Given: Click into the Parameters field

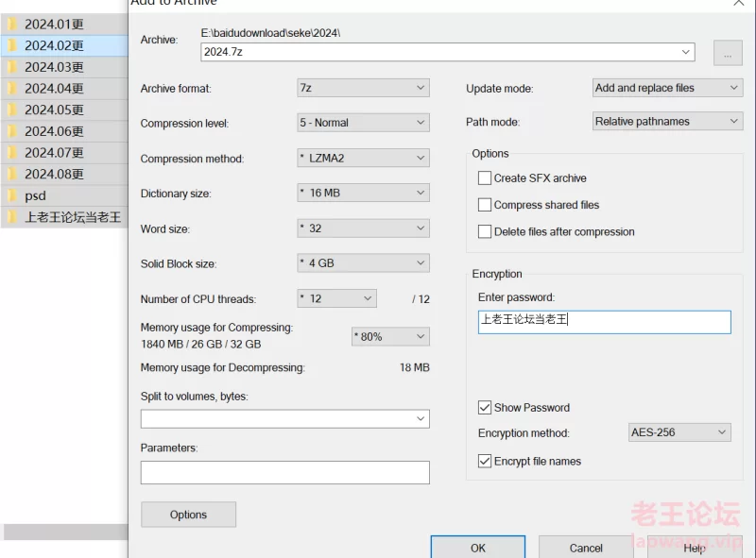Looking at the screenshot, I should coord(285,472).
